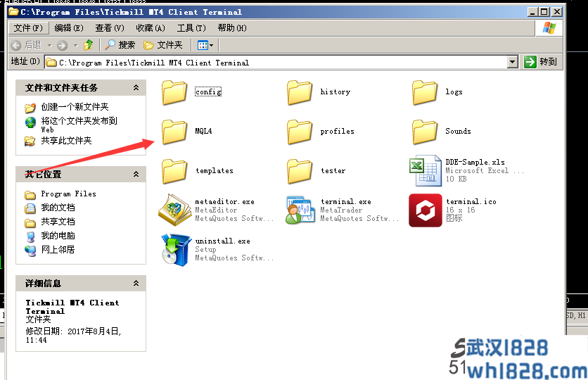Select the Sounds folder icon
This screenshot has height=380, width=588.
point(425,132)
